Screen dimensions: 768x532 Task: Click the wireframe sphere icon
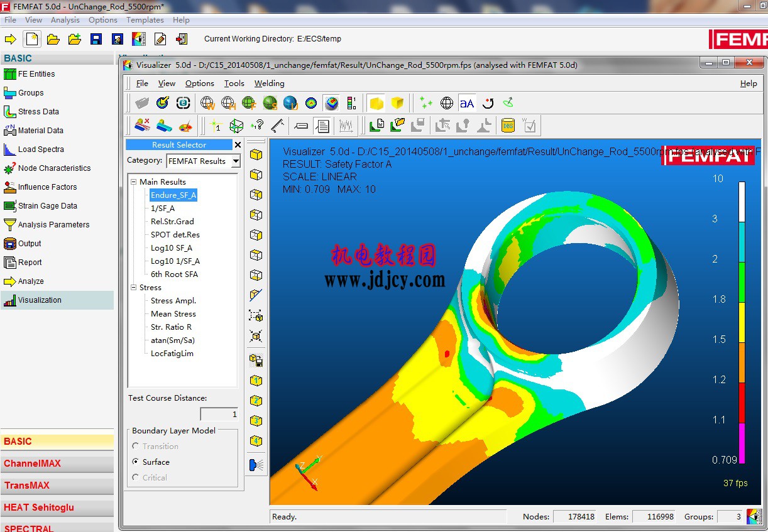[447, 103]
